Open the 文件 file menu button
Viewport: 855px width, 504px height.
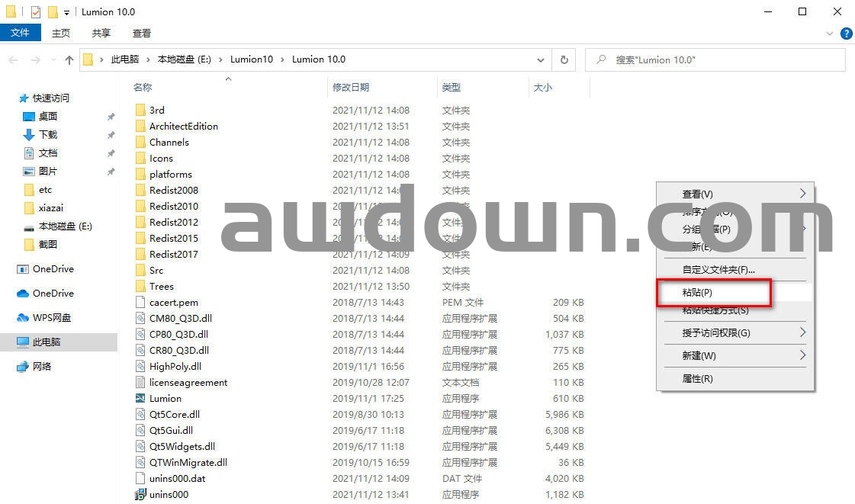click(x=20, y=34)
